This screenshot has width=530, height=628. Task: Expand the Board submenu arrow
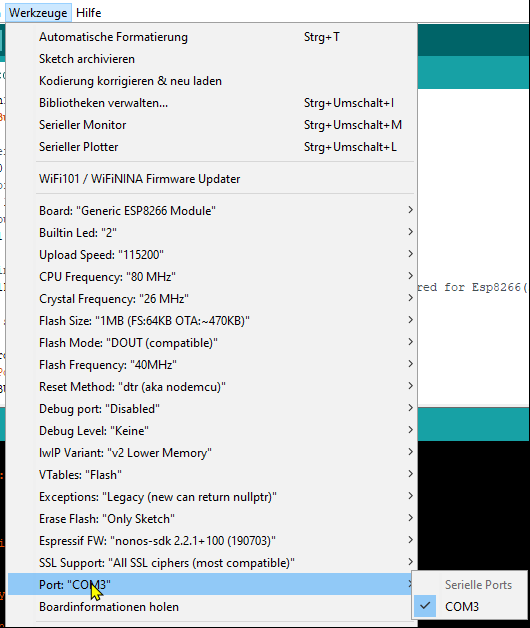[x=410, y=210]
